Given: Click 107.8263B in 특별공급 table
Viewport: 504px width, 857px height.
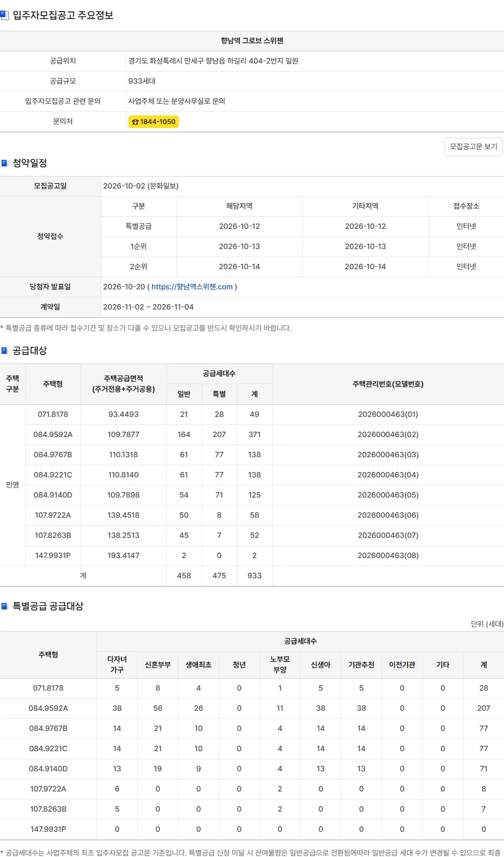Looking at the screenshot, I should click(x=48, y=809).
